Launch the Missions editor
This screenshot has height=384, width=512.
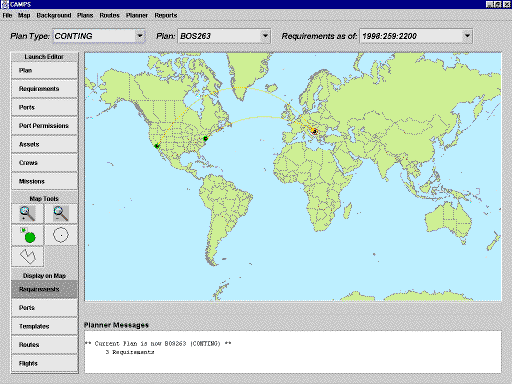coord(44,181)
